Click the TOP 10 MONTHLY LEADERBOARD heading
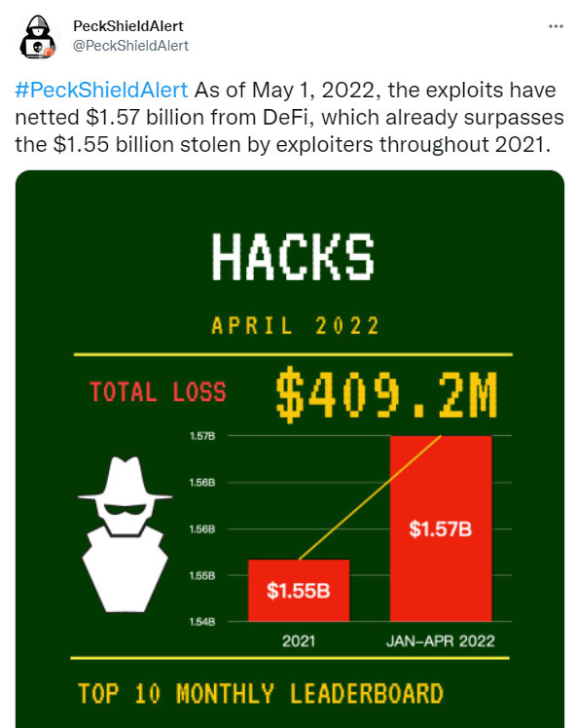The image size is (576, 728). (261, 694)
